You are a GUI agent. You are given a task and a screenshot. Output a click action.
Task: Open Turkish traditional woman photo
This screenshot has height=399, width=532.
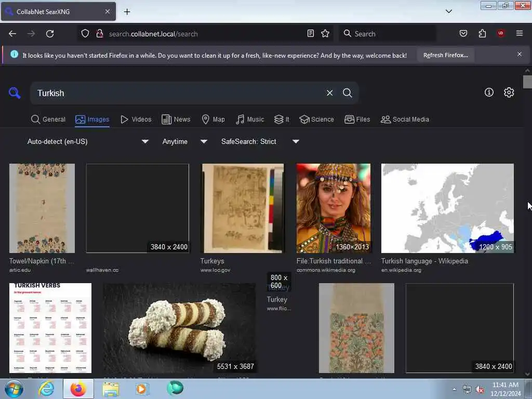coord(334,208)
